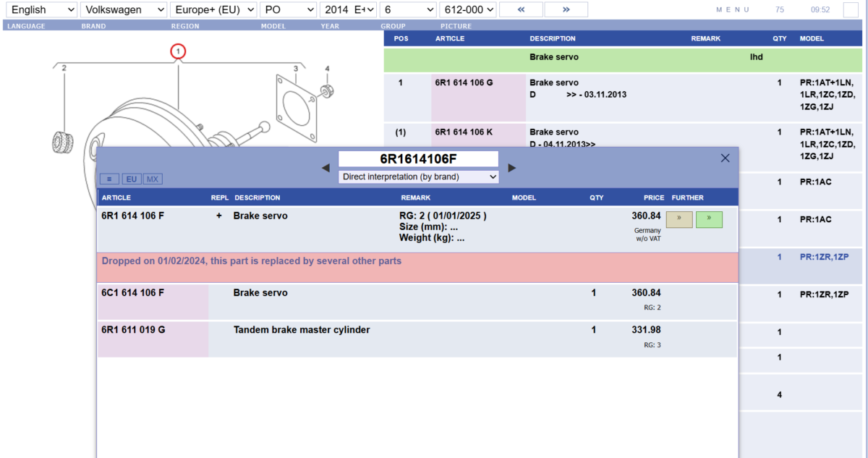Select article 6R1 614 106 G in parts table
Viewport: 868px width, 458px height.
click(464, 82)
